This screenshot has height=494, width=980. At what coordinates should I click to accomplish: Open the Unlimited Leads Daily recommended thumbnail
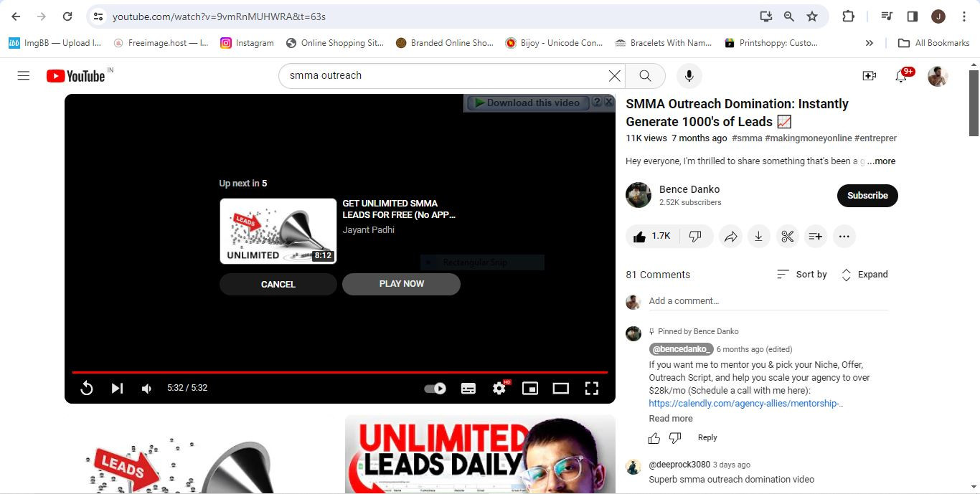click(480, 454)
